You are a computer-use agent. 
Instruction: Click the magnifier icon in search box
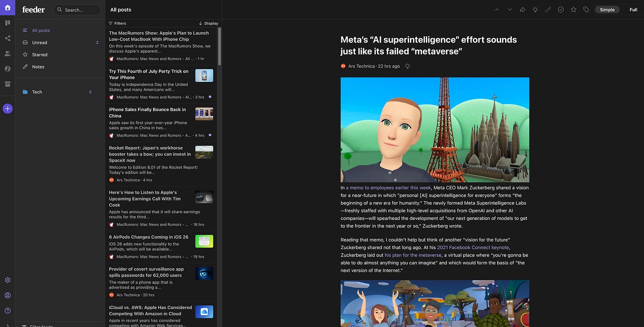coord(60,10)
